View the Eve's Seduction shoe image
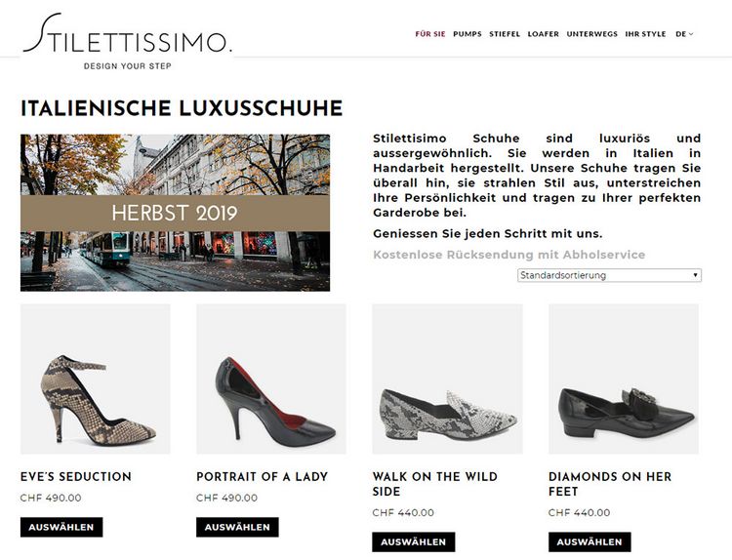Image resolution: width=732 pixels, height=560 pixels. (96, 379)
